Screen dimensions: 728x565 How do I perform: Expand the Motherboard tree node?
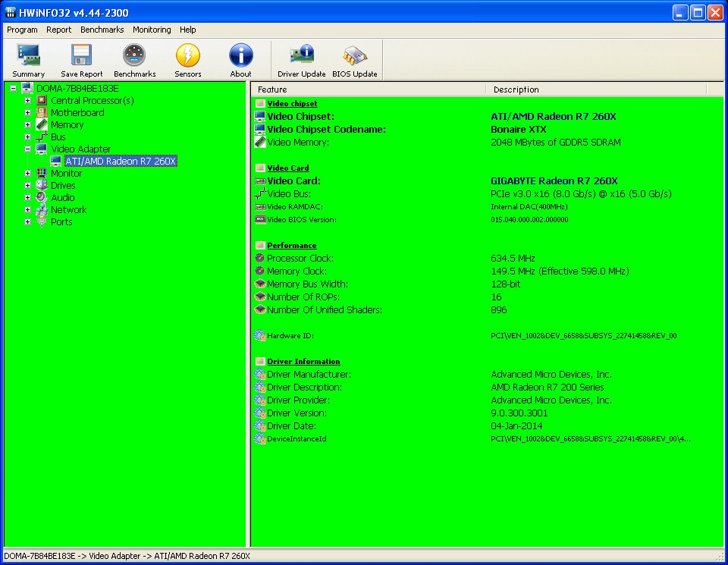click(x=28, y=113)
